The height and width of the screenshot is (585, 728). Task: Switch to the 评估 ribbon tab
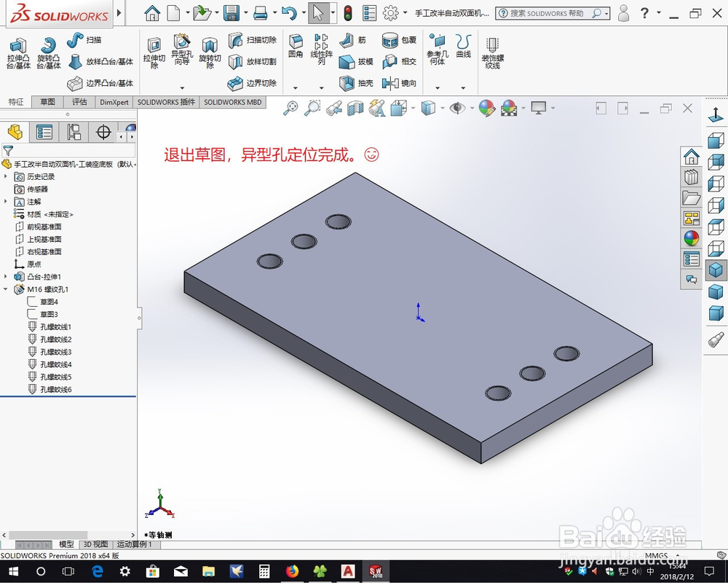click(79, 102)
